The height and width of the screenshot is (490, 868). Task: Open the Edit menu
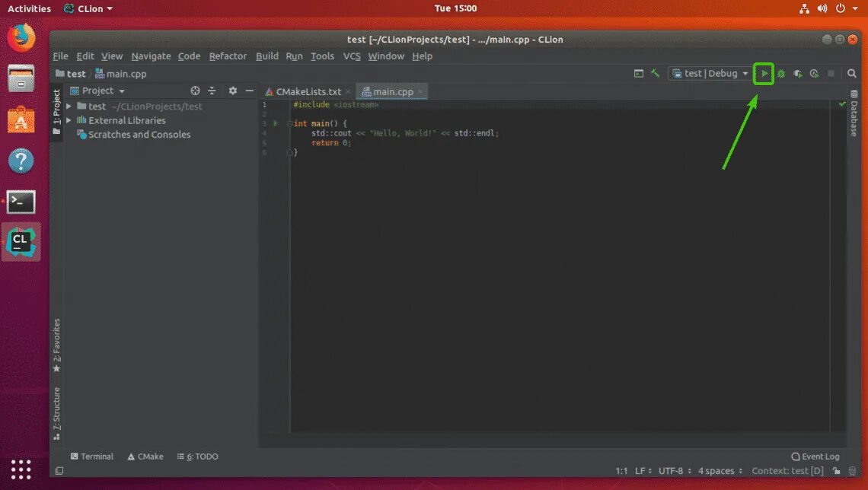pos(85,56)
